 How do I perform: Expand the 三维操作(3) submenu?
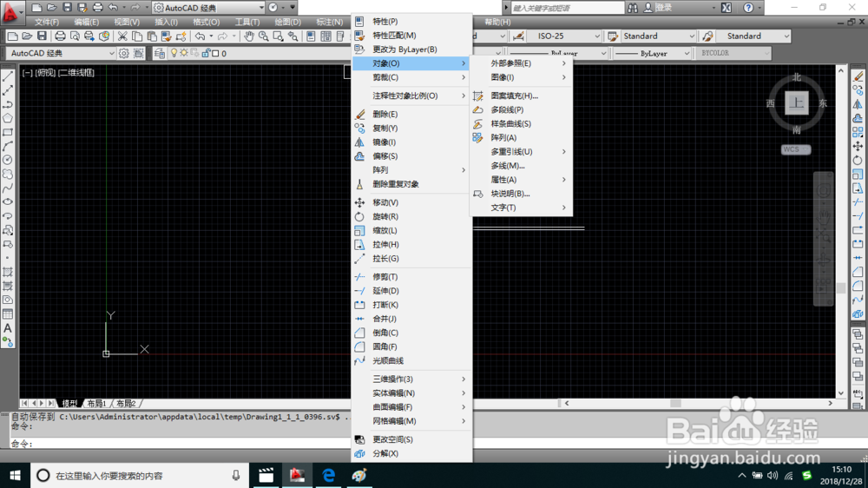point(411,379)
